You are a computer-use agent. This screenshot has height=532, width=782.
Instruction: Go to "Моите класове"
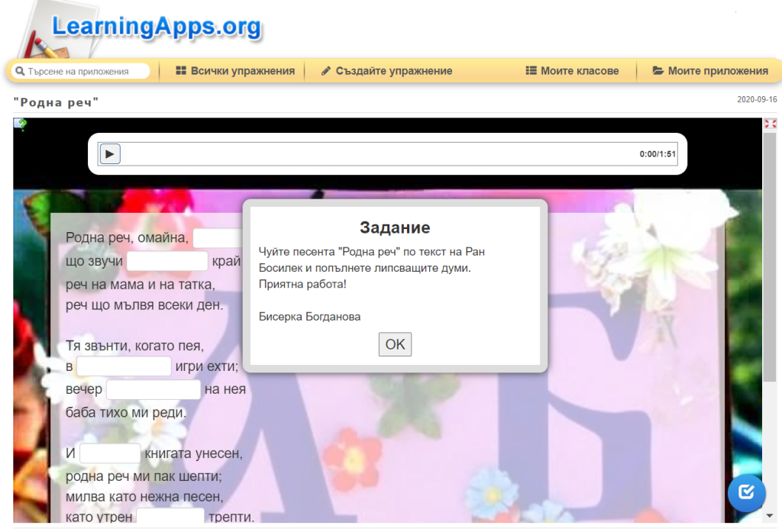(572, 71)
